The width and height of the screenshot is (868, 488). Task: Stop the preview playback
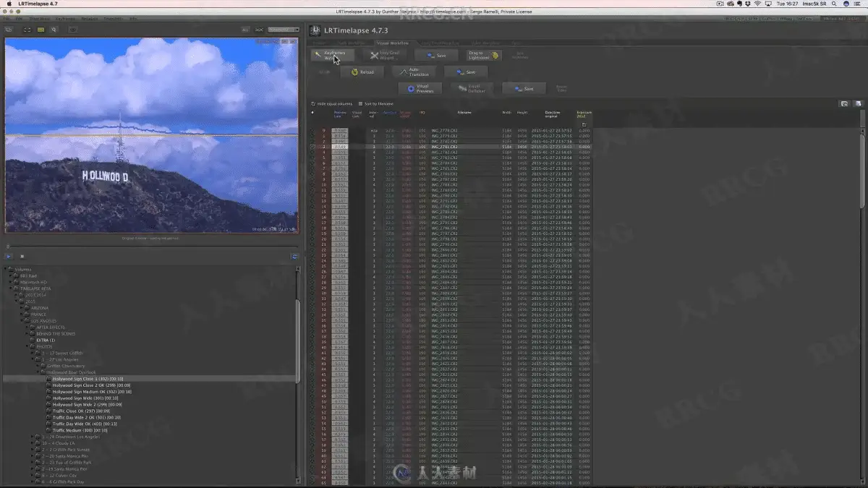(22, 256)
